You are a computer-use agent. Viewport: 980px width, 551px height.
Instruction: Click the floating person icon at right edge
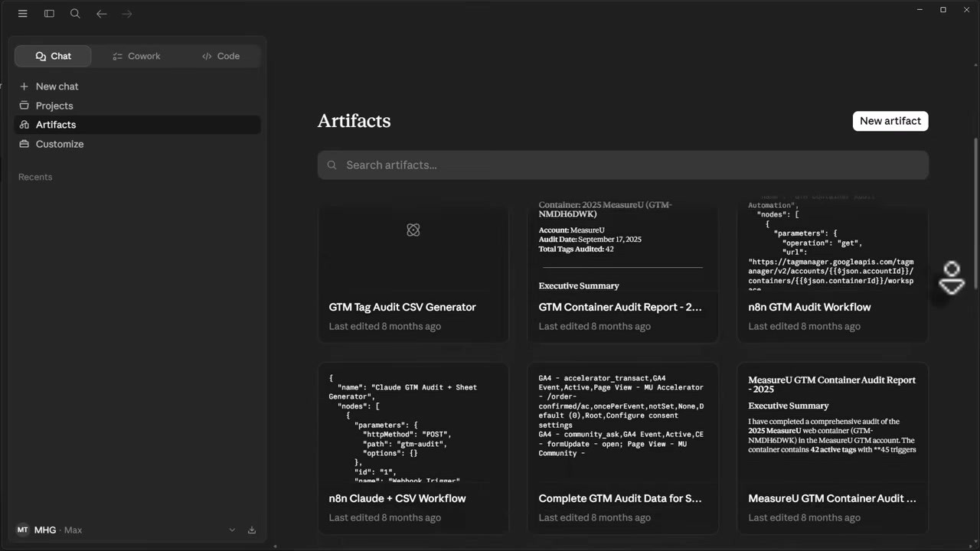click(x=952, y=278)
